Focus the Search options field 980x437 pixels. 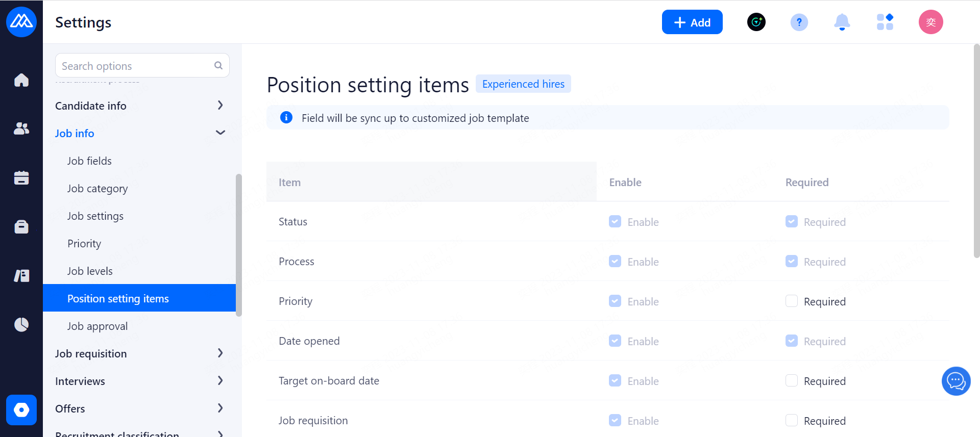coord(135,66)
